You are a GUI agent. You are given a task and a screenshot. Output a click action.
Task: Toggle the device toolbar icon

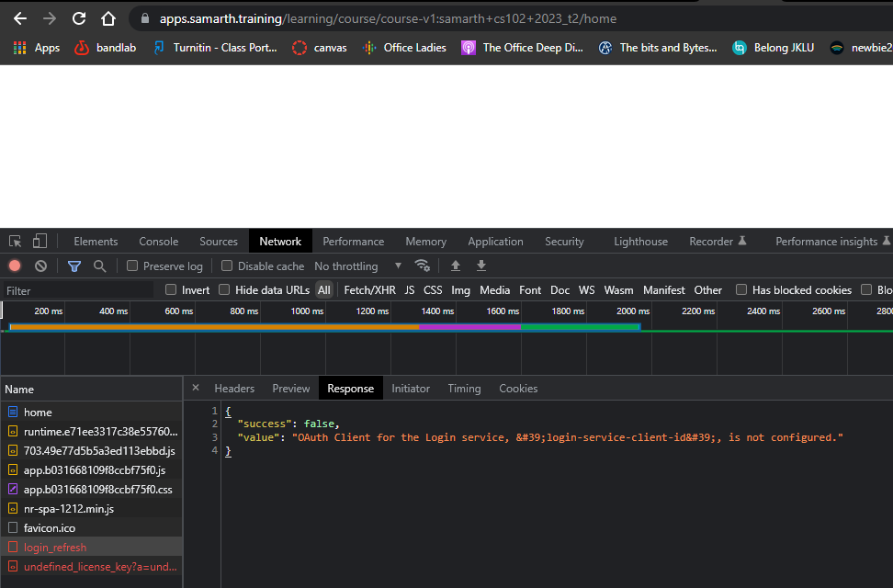click(40, 242)
